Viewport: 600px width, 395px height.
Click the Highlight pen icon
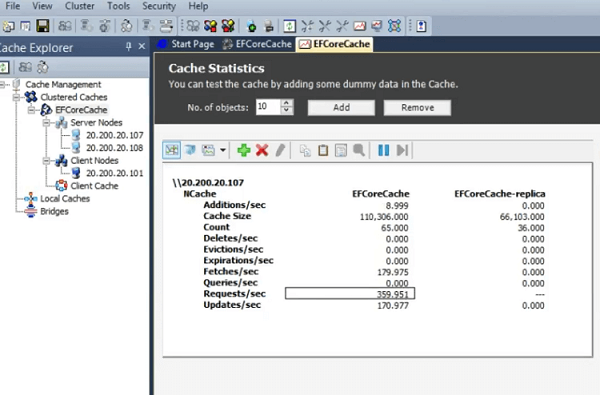pos(280,150)
